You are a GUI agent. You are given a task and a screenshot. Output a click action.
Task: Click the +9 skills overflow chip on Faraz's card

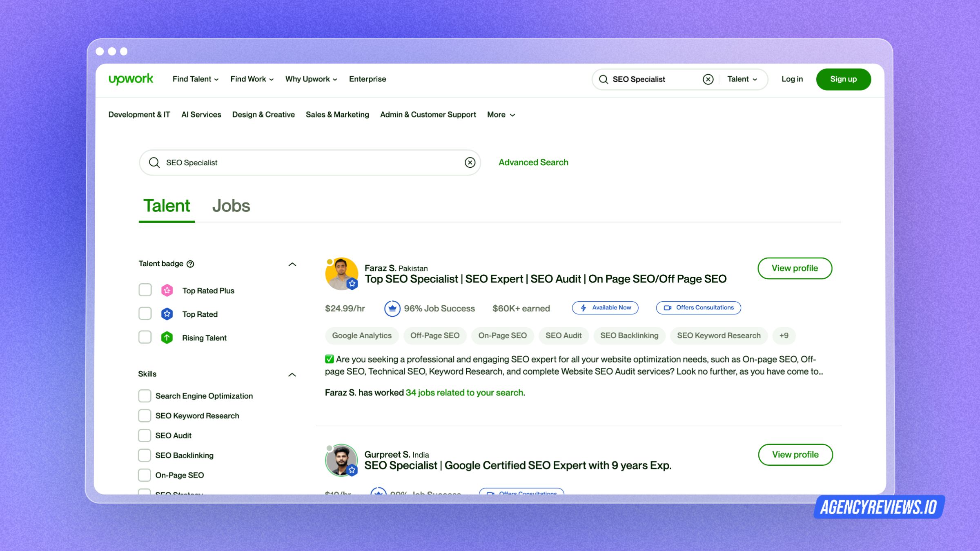click(x=784, y=335)
